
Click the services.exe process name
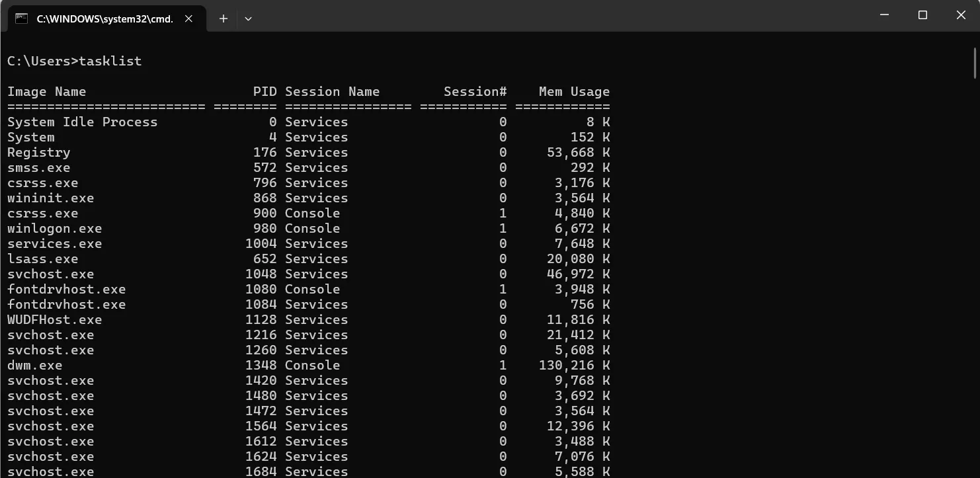pyautogui.click(x=55, y=243)
